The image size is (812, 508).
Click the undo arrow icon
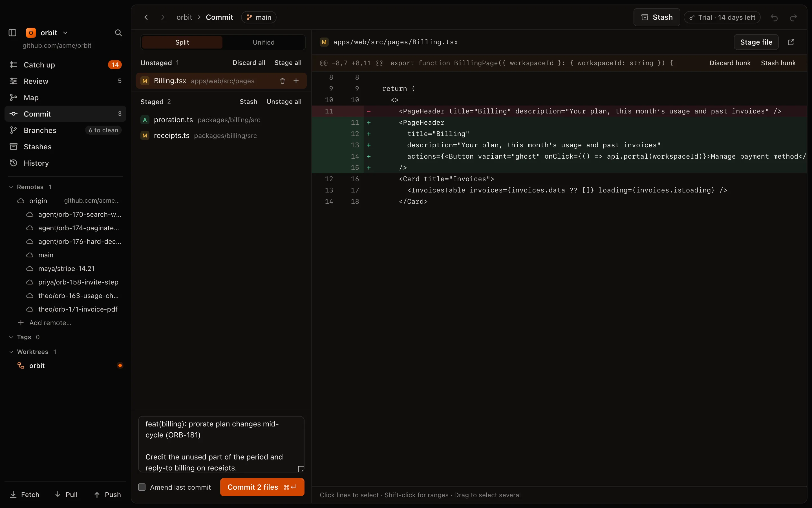774,17
